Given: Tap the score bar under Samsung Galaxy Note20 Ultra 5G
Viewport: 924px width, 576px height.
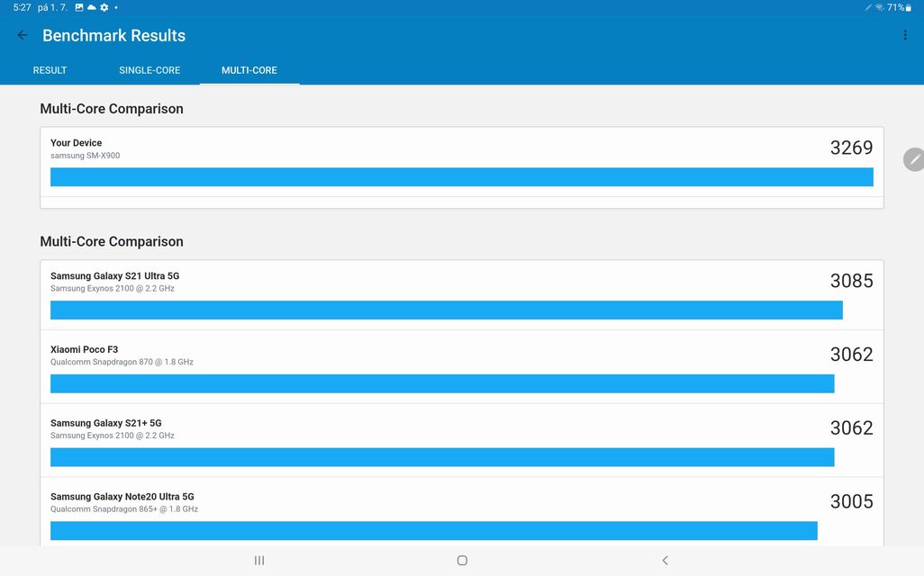Looking at the screenshot, I should click(432, 530).
